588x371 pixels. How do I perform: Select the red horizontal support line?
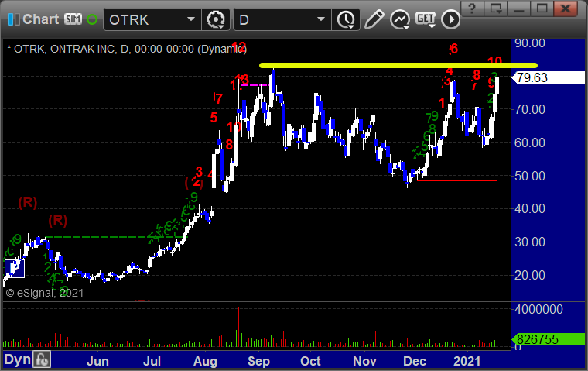(457, 180)
